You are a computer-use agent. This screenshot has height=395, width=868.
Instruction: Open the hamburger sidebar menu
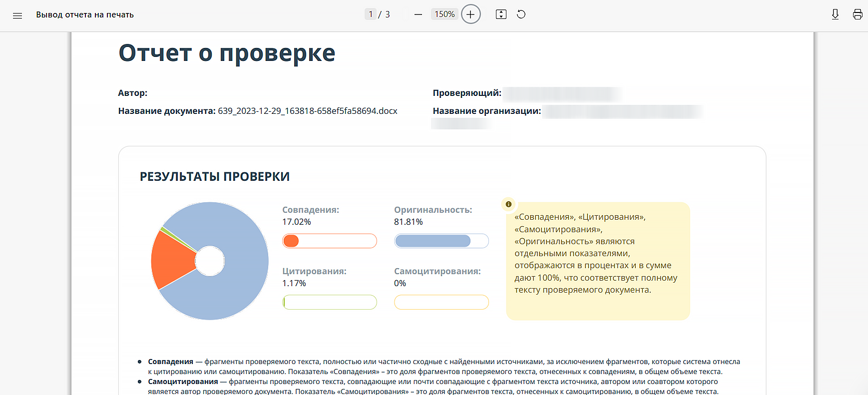[17, 15]
